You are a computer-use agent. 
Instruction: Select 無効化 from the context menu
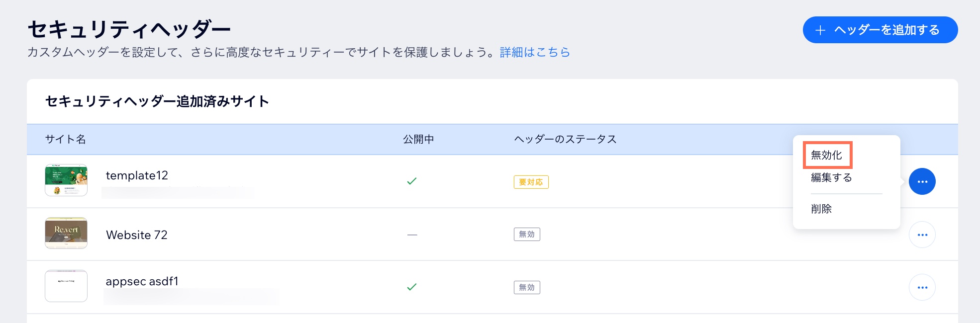click(827, 155)
